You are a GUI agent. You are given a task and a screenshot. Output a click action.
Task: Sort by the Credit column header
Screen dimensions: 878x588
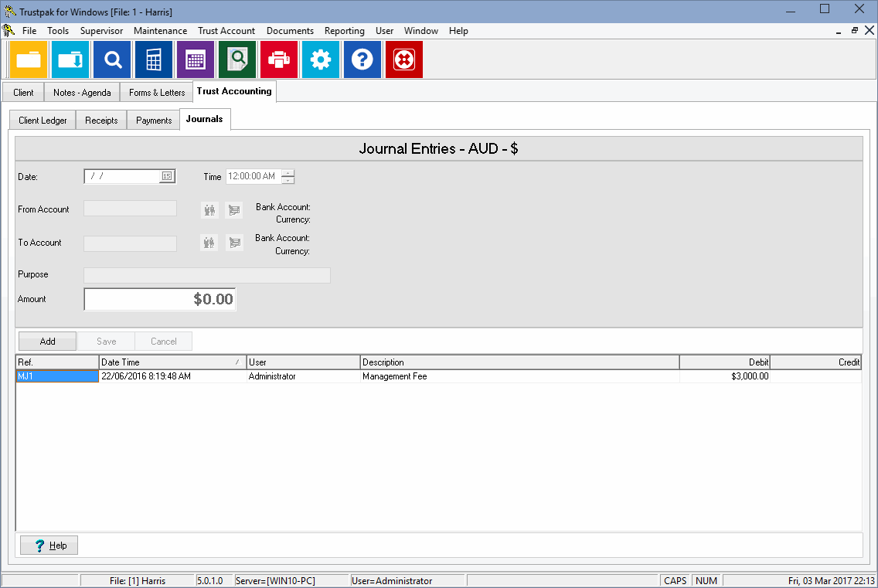(816, 362)
